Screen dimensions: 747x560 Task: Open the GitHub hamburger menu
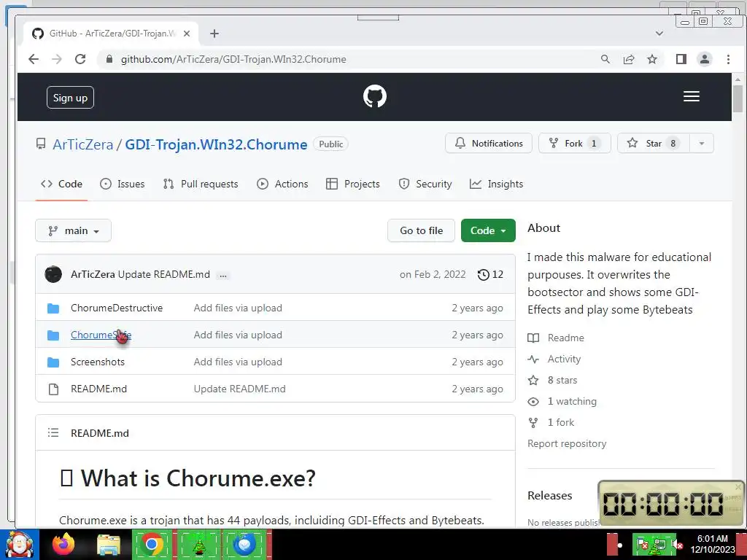coord(692,96)
